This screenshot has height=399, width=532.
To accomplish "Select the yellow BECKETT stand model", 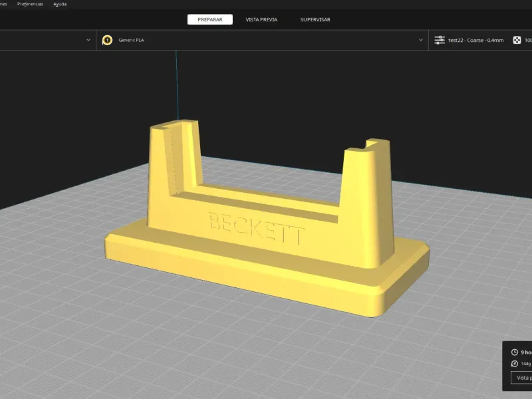I will tap(267, 234).
